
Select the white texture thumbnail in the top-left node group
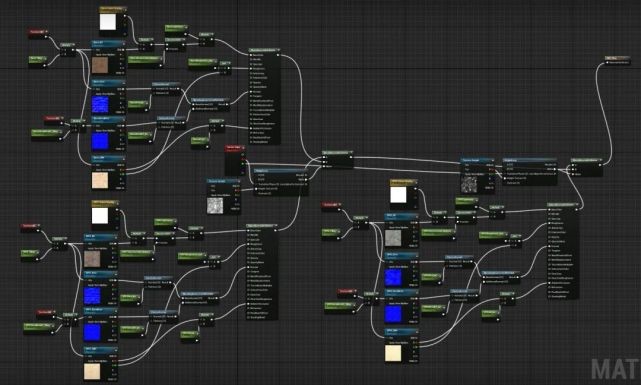pyautogui.click(x=108, y=22)
